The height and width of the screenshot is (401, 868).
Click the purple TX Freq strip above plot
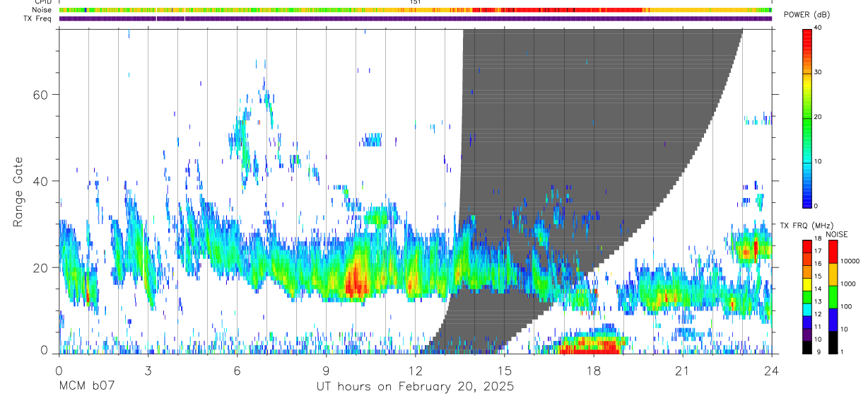[415, 18]
